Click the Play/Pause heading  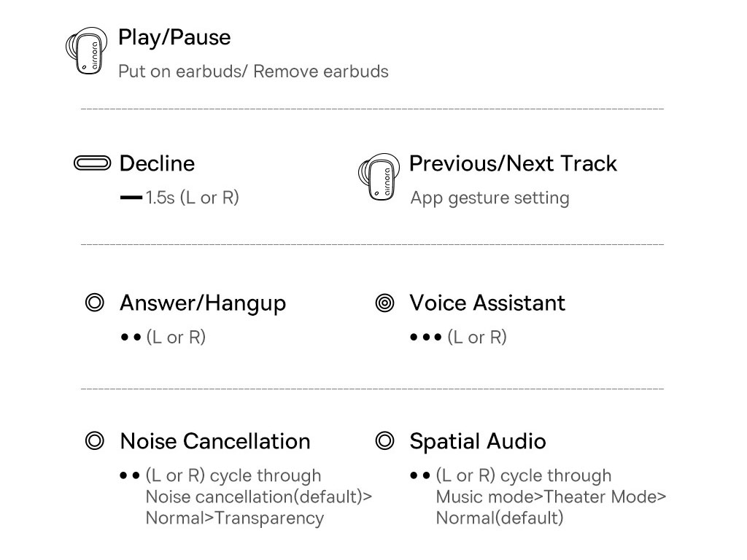pyautogui.click(x=174, y=38)
